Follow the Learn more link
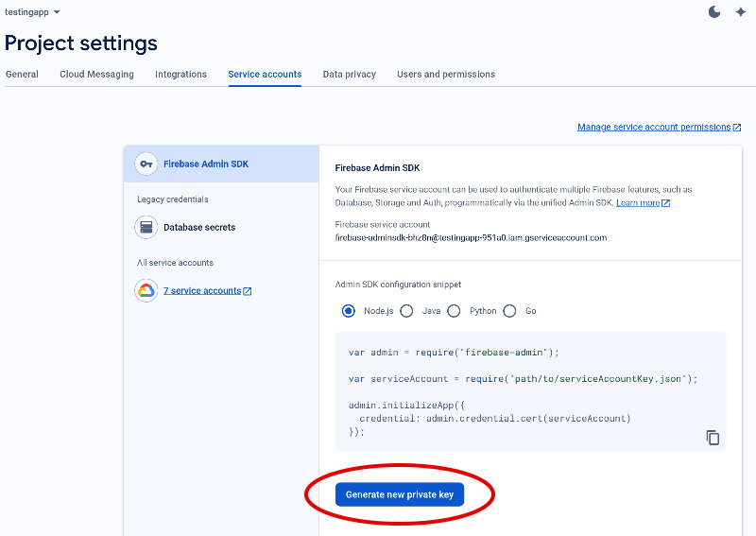This screenshot has height=536, width=756. pyautogui.click(x=638, y=202)
